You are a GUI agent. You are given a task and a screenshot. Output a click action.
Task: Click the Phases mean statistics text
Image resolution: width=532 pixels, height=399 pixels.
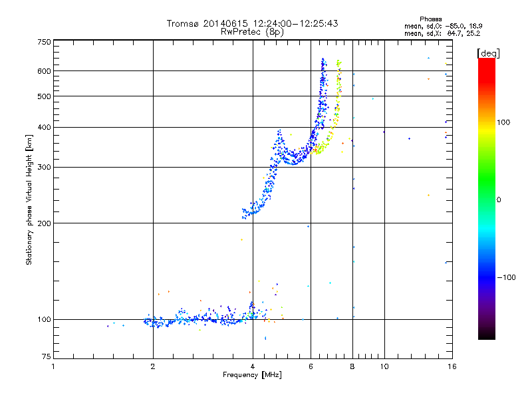pos(443,27)
